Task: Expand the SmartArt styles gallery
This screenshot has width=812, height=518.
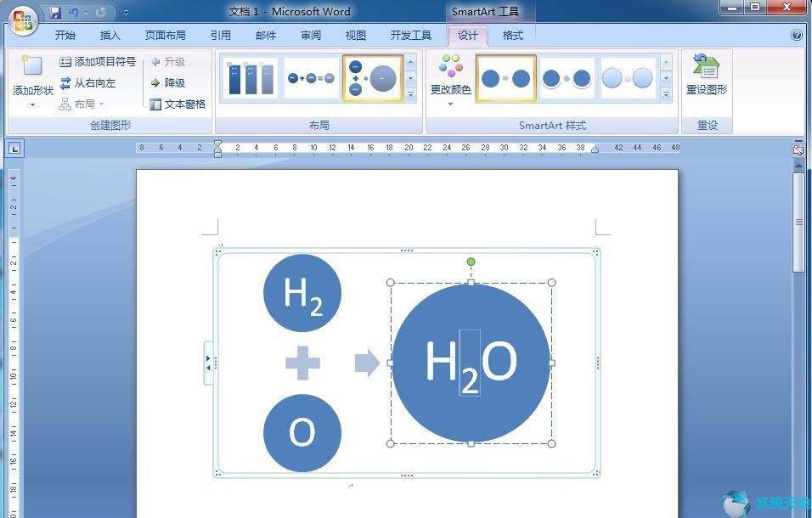Action: pyautogui.click(x=666, y=94)
